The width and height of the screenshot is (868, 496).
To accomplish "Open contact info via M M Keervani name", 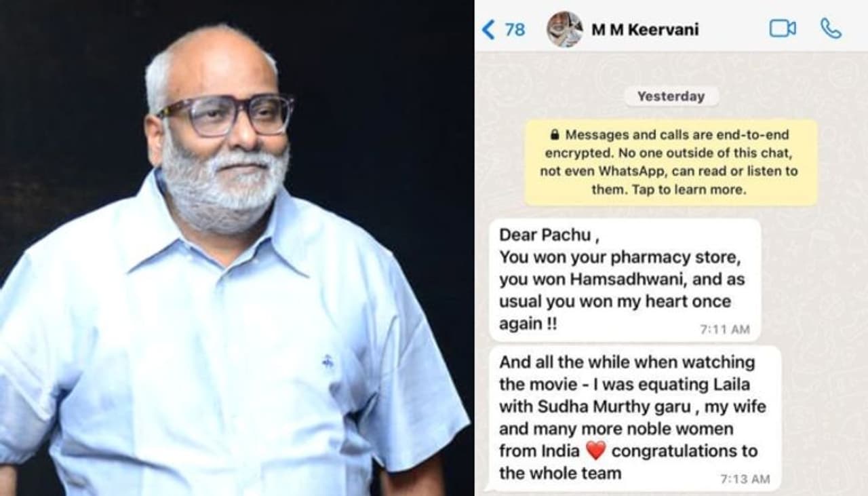I will [x=645, y=30].
